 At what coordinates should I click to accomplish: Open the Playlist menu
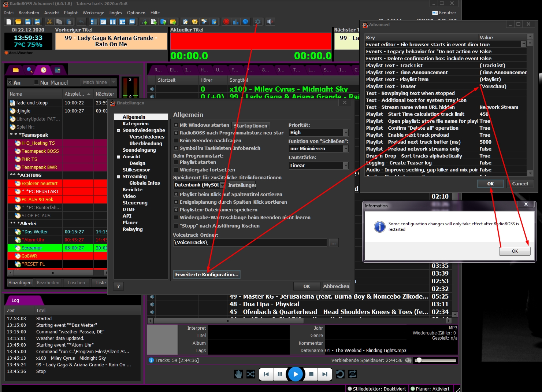[71, 13]
